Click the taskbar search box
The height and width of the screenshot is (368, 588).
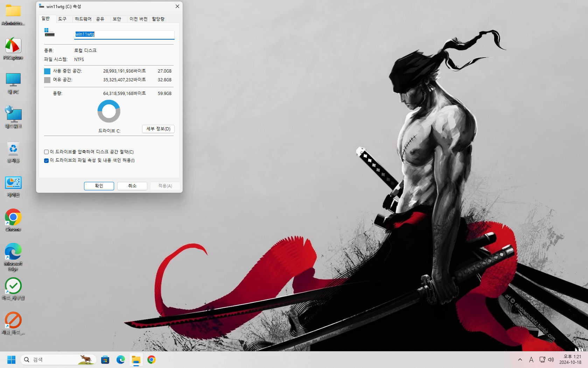(58, 360)
